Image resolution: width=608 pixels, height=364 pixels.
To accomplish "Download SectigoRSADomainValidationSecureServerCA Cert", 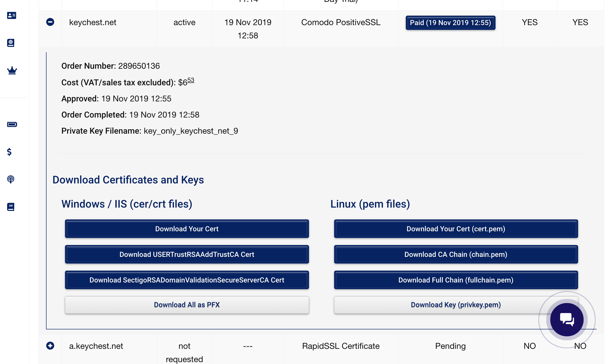I will point(187,280).
